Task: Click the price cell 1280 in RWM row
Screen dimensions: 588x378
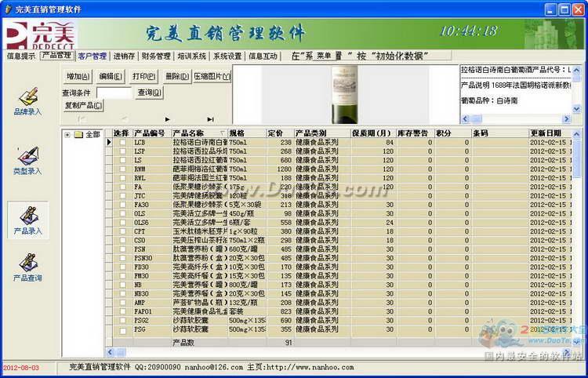Action: [280, 169]
